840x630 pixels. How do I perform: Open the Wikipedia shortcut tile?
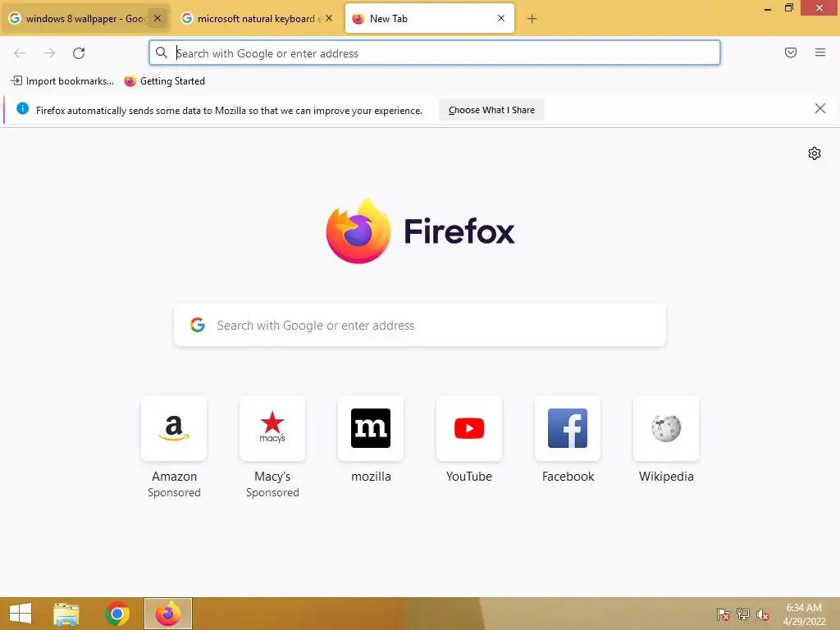point(666,428)
